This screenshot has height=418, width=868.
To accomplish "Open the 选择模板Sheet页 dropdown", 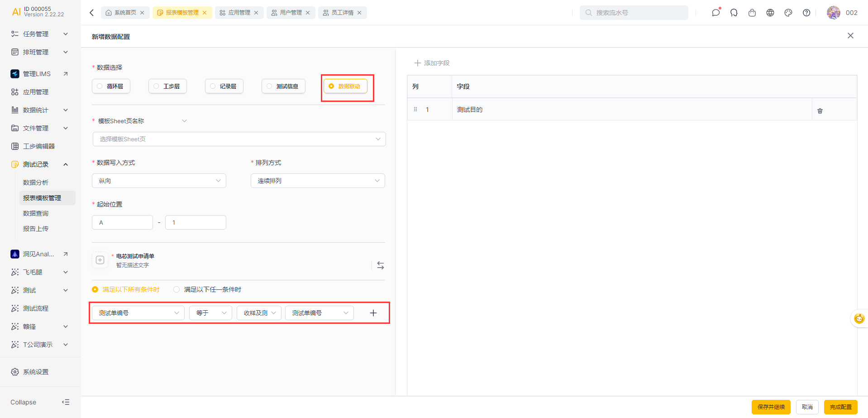I will coord(239,139).
